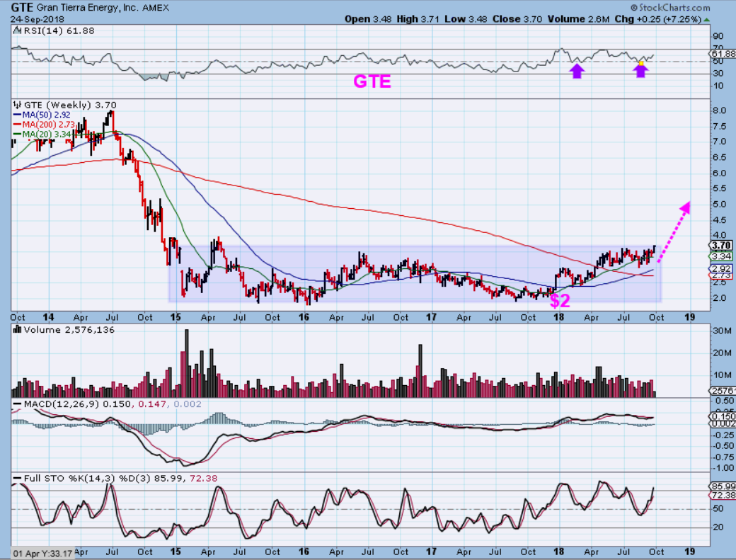Click the -0.50 MACD axis label

click(x=723, y=446)
